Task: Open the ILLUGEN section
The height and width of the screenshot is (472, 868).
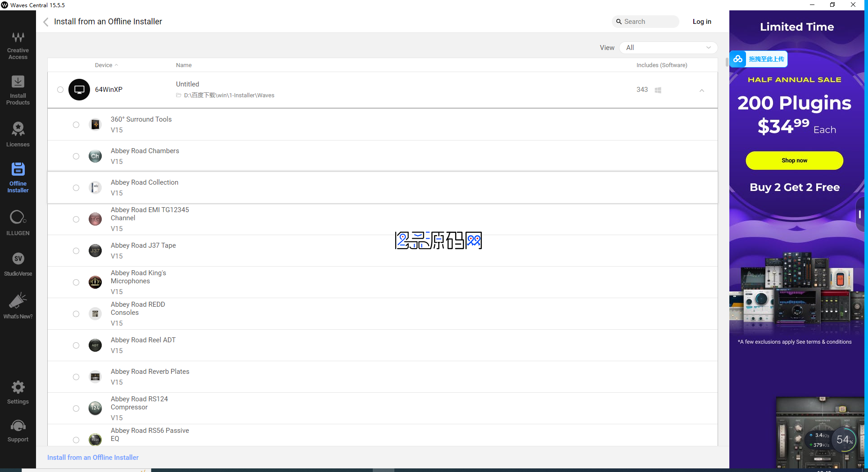Action: click(x=18, y=223)
